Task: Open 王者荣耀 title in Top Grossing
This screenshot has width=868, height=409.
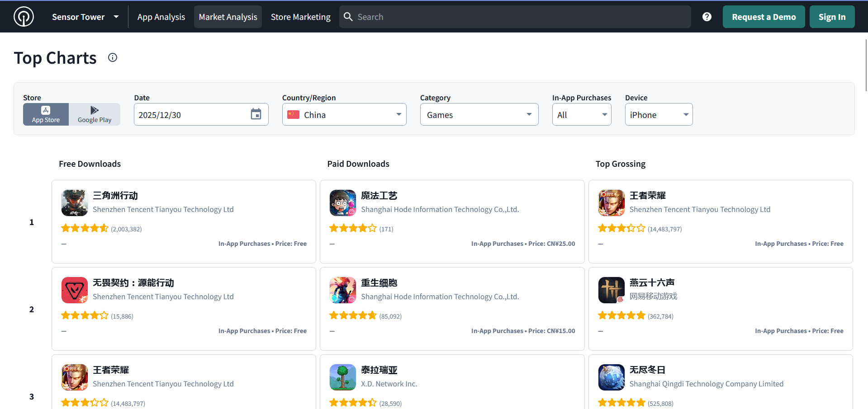Action: [648, 196]
